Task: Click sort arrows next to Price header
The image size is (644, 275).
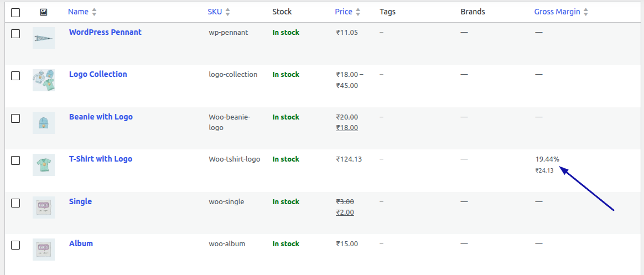Action: tap(358, 12)
